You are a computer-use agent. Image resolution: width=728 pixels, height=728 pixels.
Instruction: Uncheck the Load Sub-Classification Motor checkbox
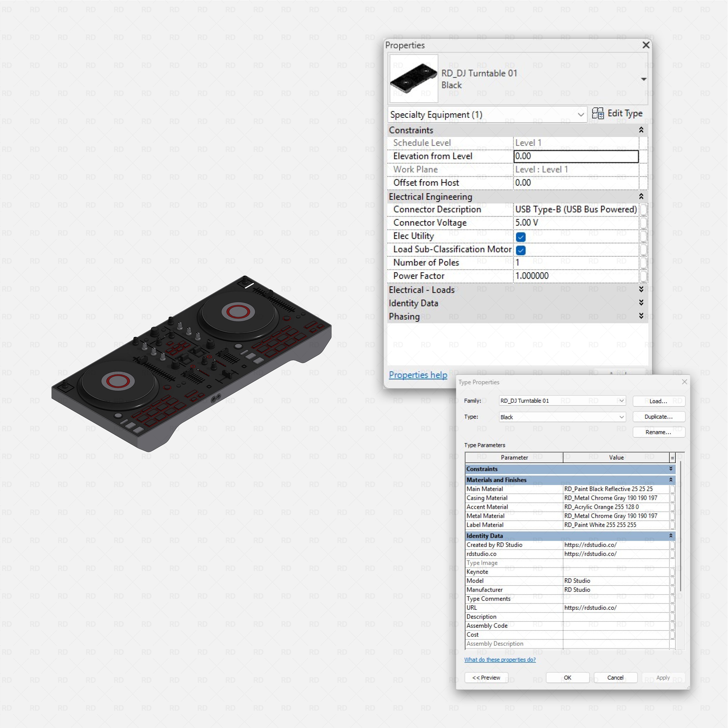coord(521,250)
